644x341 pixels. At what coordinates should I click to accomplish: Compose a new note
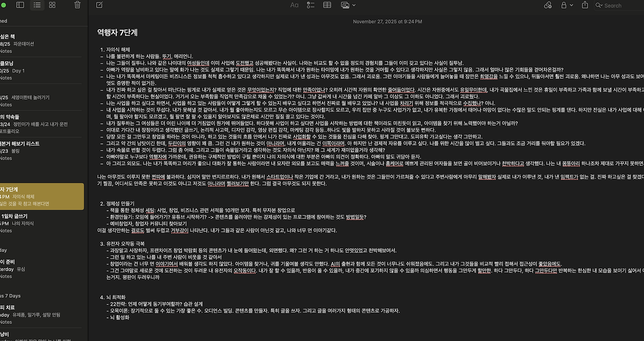(x=99, y=5)
